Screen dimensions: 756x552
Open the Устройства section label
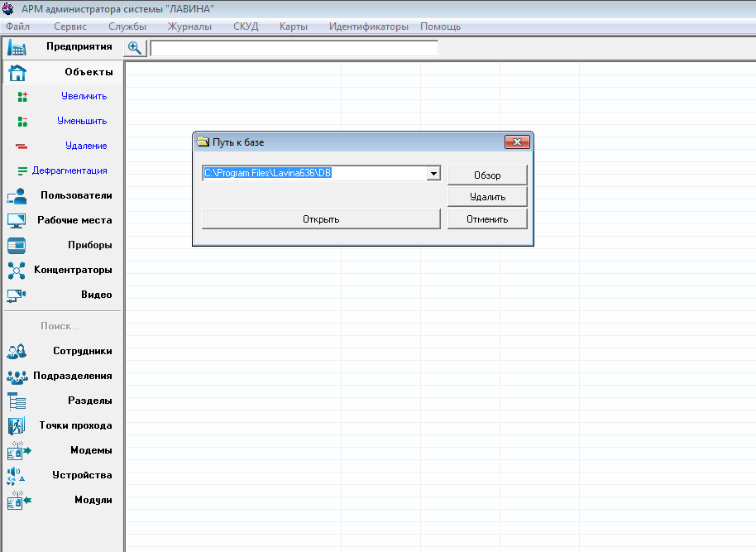click(82, 475)
